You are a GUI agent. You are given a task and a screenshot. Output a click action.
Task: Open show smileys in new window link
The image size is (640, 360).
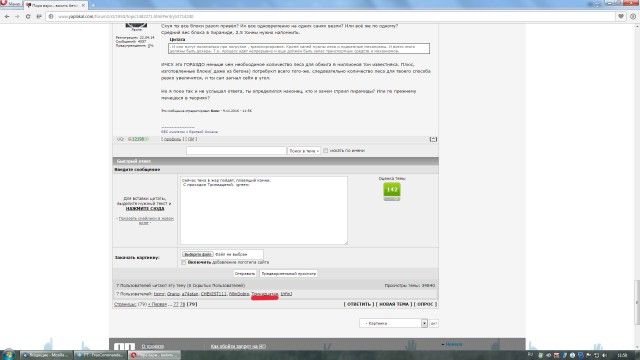click(146, 220)
